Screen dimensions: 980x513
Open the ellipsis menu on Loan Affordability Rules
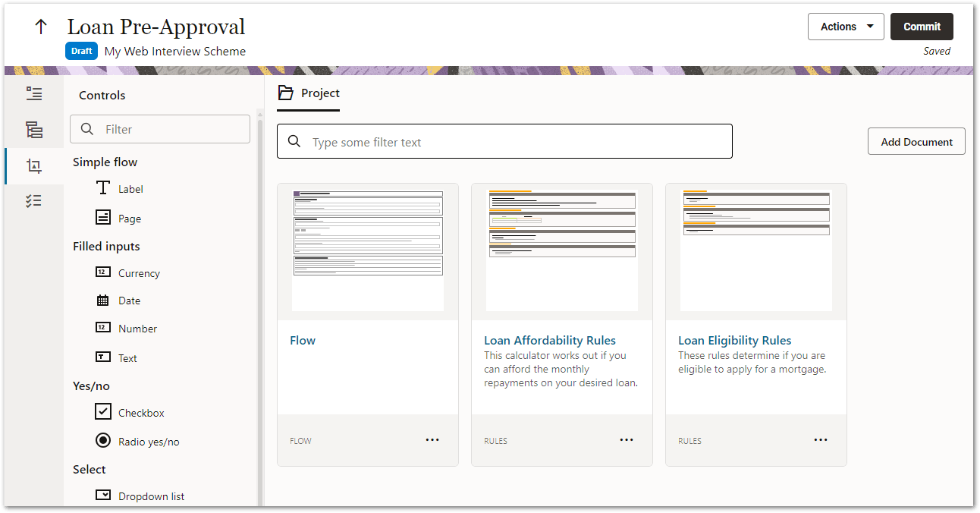click(x=627, y=439)
